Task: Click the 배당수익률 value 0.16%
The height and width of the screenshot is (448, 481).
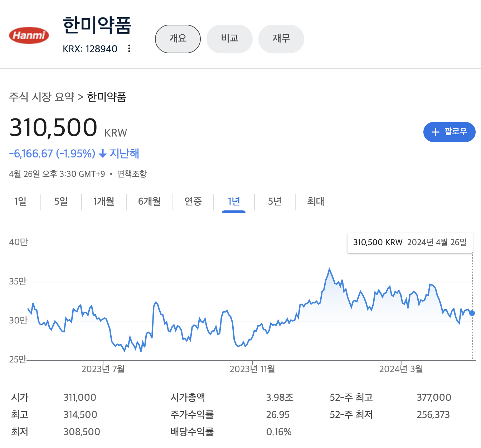Action: pos(279,432)
